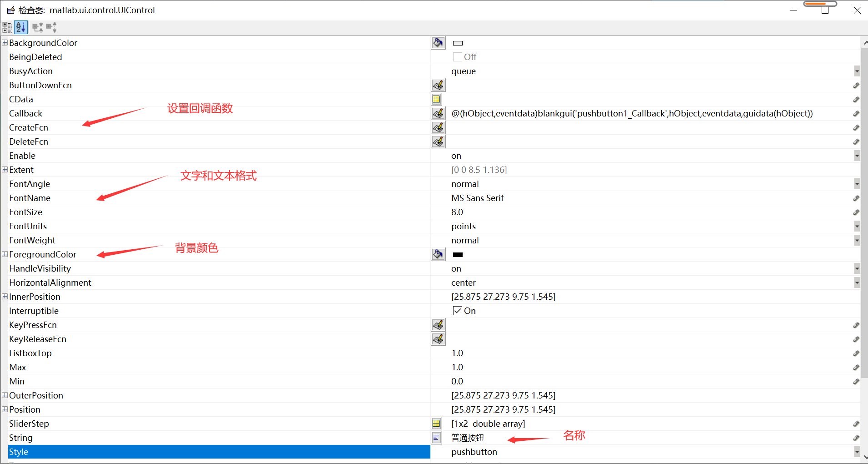868x464 pixels.
Task: Edit the FontName MS Sans Serif value
Action: [478, 198]
